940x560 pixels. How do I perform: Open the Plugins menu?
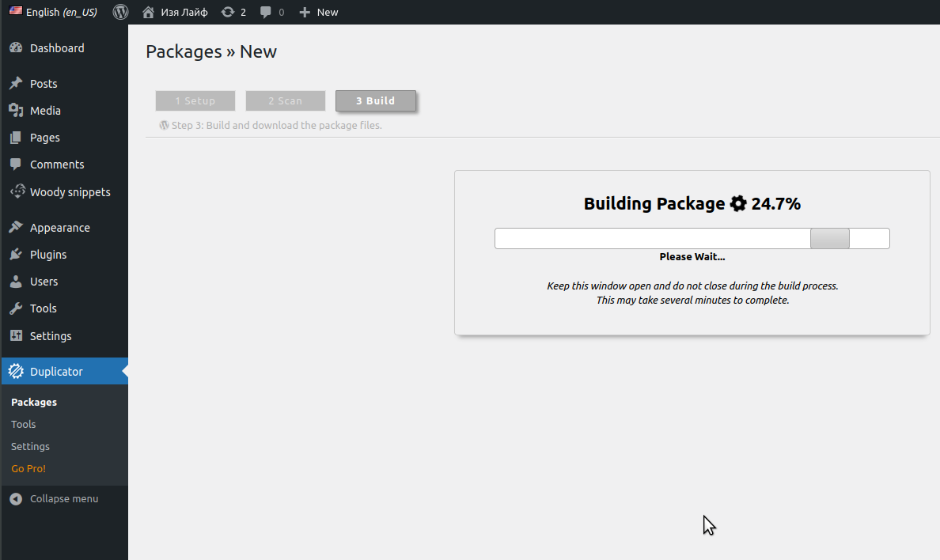point(48,254)
